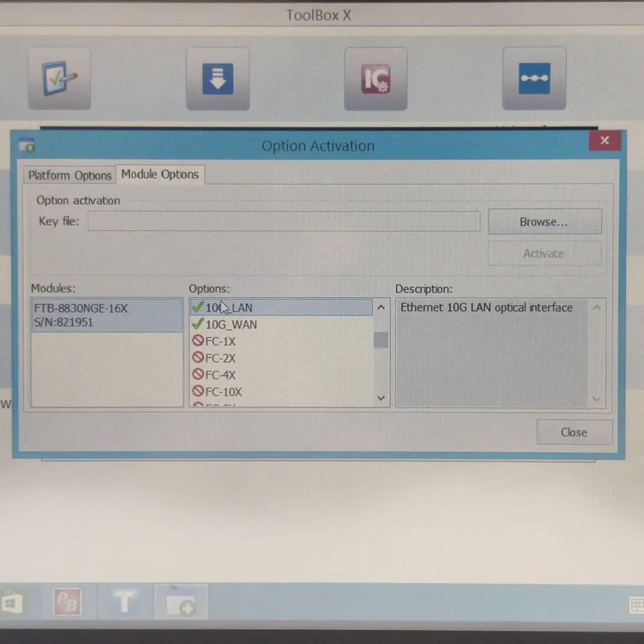
Task: Select the 10G_LAN option
Action: (229, 308)
